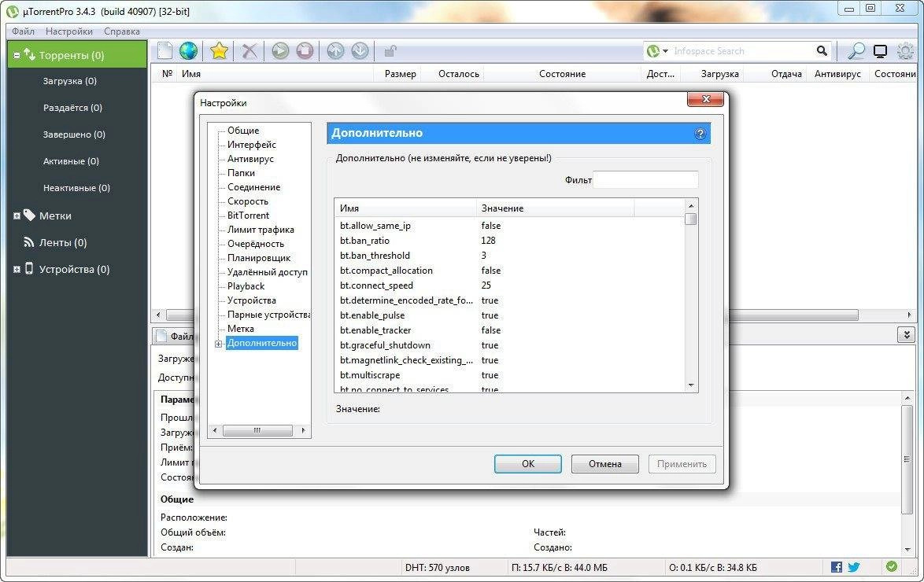924x582 pixels.
Task: Select the bt.connect_speed row
Action: pyautogui.click(x=509, y=285)
